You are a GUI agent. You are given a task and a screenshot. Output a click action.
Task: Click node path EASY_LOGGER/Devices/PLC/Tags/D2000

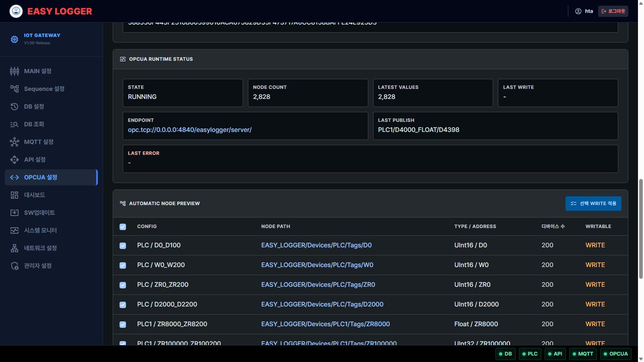(322, 304)
